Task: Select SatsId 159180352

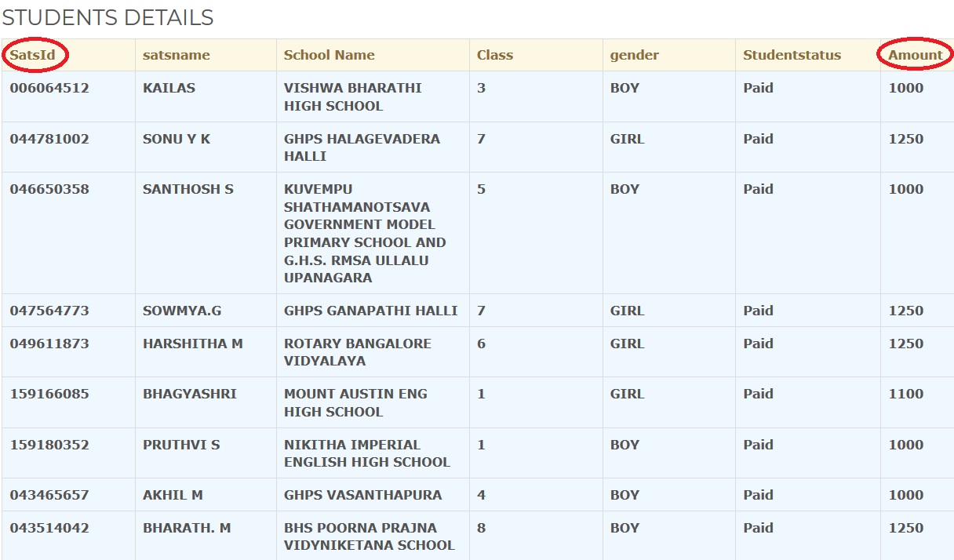Action: click(49, 445)
